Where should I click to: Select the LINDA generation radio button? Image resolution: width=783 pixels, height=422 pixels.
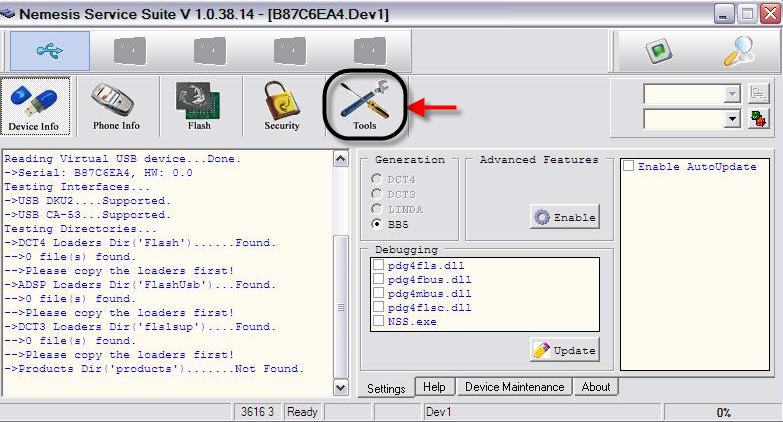377,209
